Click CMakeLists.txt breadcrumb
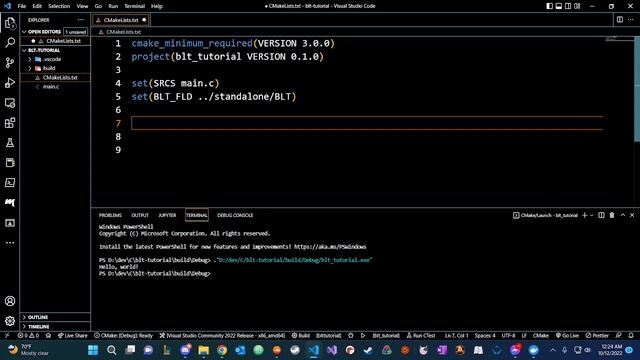640x360 pixels. click(123, 32)
